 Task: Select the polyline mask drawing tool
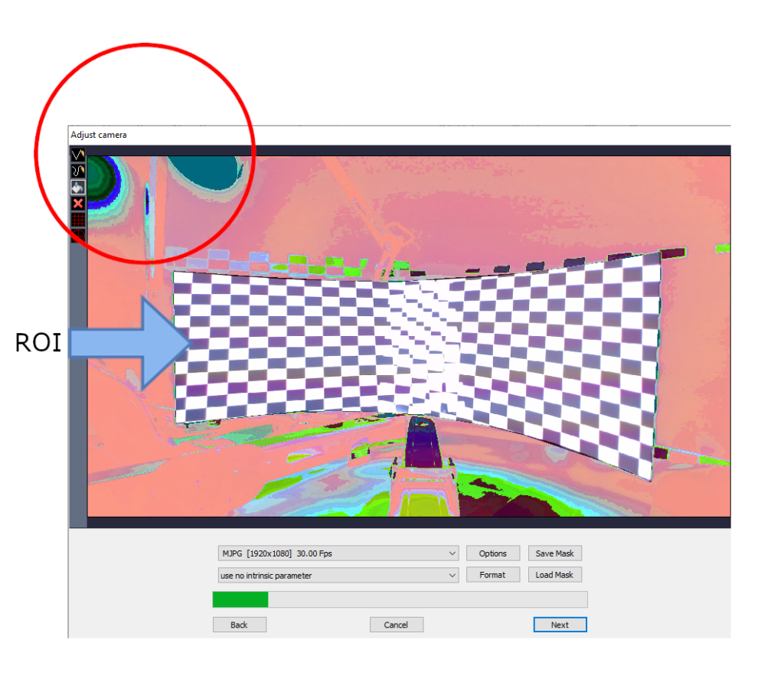tap(78, 155)
